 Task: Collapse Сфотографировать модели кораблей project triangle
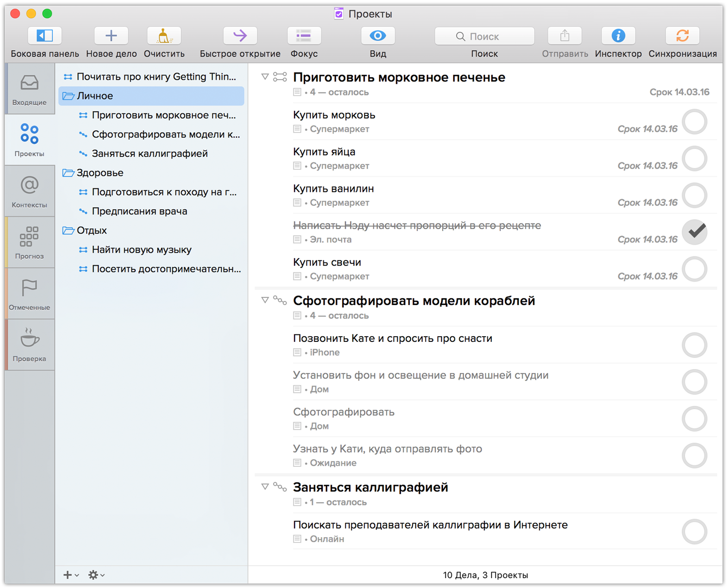[265, 300]
